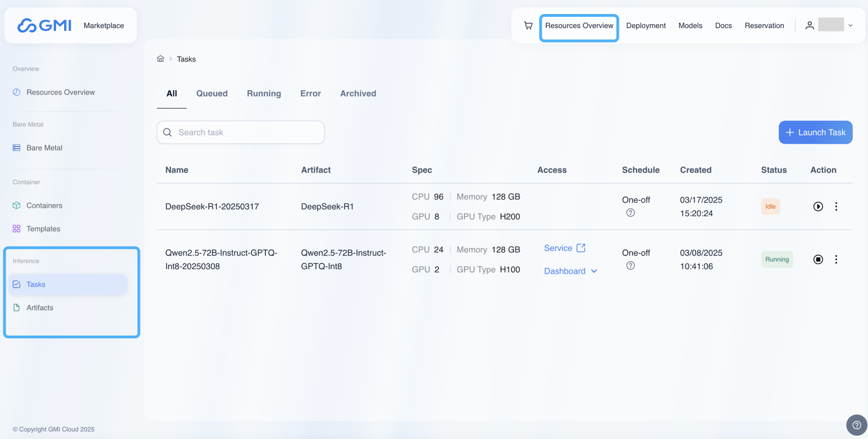
Task: Open Docs in top navigation
Action: (x=723, y=26)
